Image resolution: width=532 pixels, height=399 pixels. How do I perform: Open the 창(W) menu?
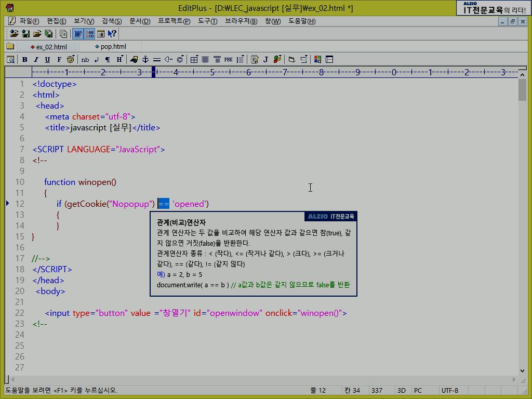coord(273,21)
